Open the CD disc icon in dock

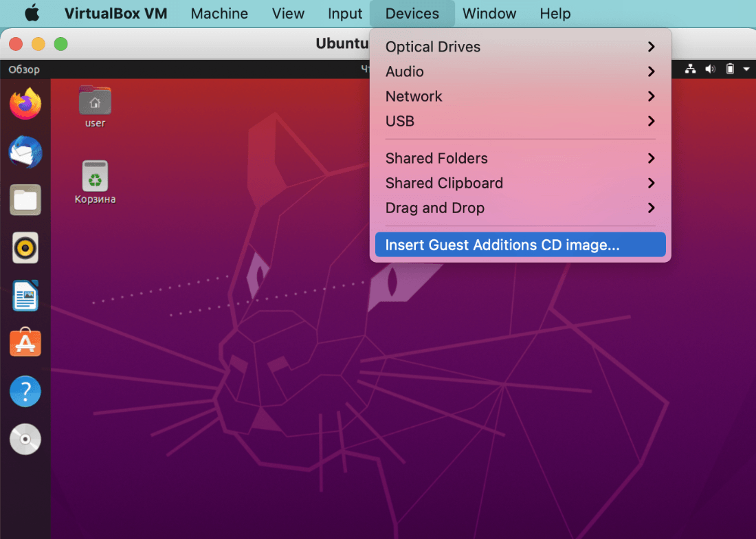click(25, 439)
